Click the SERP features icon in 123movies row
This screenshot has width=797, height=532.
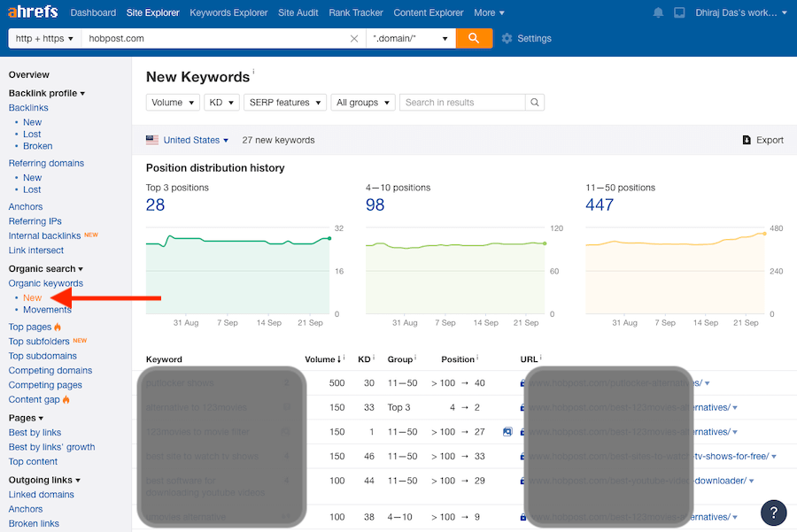pos(507,432)
